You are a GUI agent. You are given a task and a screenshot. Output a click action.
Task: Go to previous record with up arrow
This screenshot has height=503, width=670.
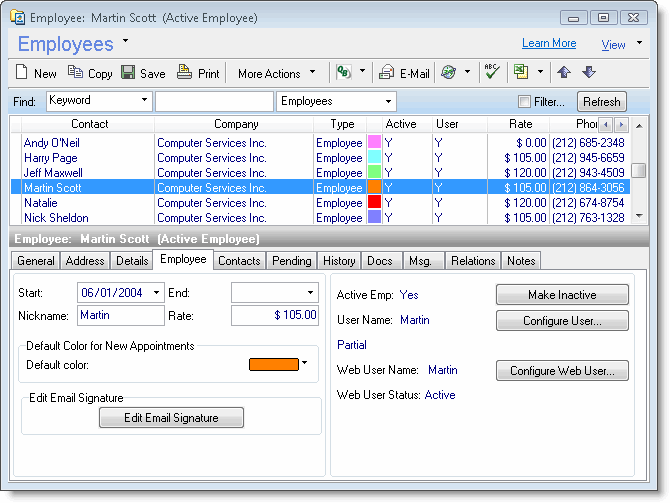pyautogui.click(x=564, y=73)
